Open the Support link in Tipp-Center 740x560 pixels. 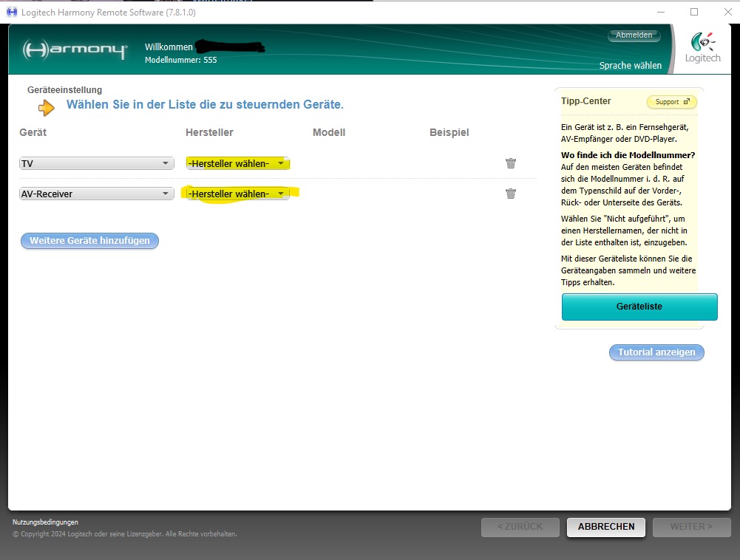point(672,102)
